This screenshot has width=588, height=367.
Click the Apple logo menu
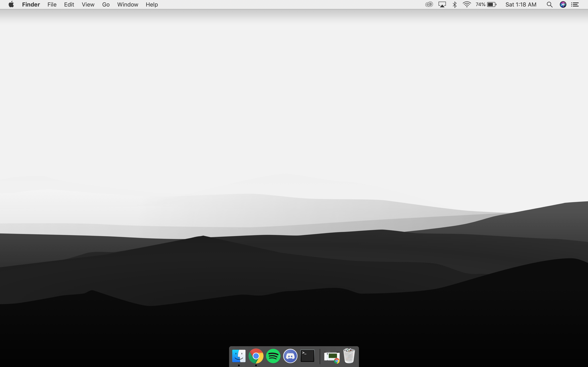[x=11, y=5]
